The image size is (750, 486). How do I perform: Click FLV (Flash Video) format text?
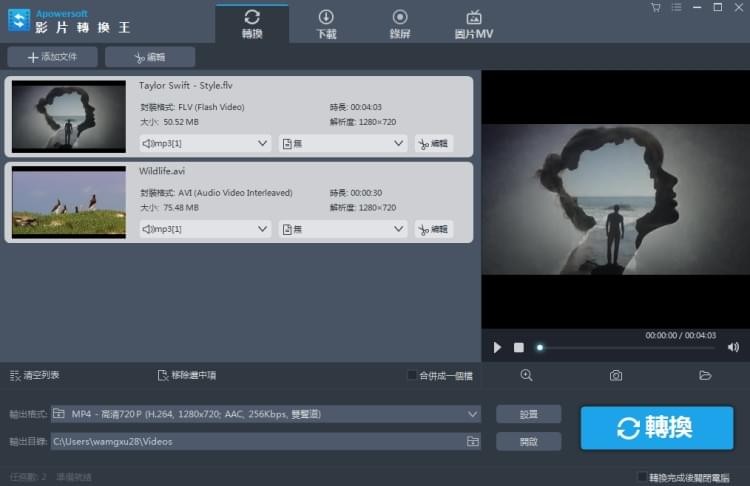(x=211, y=107)
